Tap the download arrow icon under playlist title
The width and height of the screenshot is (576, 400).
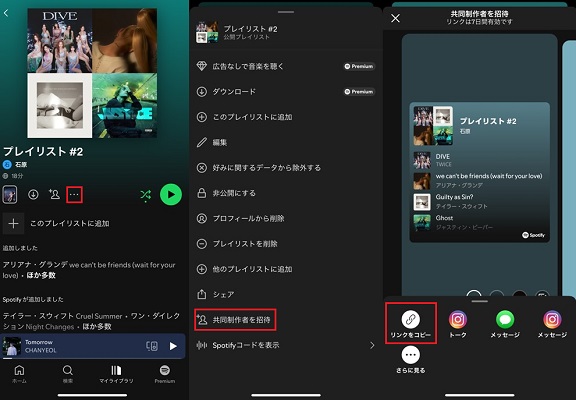tap(33, 194)
